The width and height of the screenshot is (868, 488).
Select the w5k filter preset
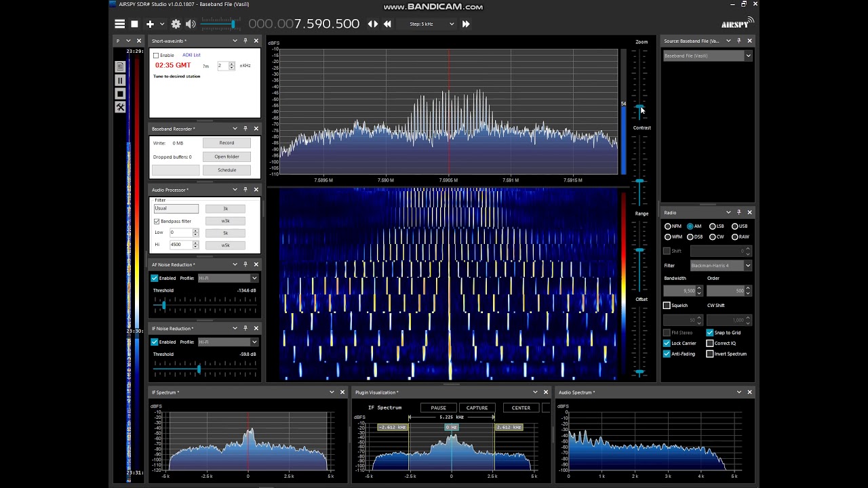[225, 245]
